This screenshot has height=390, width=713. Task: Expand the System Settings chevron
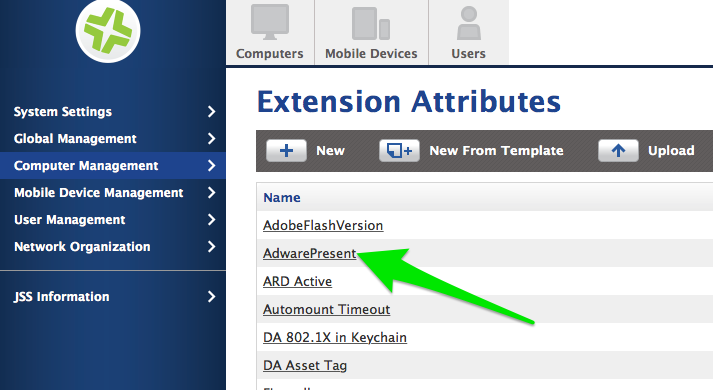(211, 111)
